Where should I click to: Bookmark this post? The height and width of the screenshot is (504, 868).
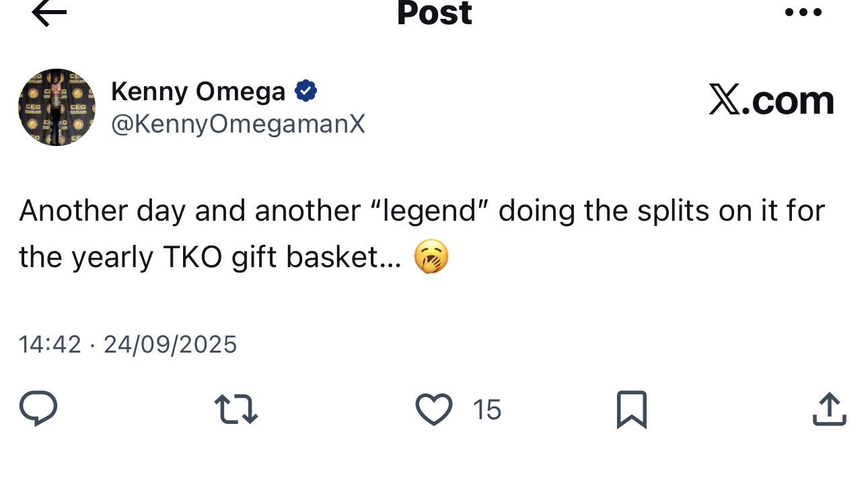tap(631, 409)
